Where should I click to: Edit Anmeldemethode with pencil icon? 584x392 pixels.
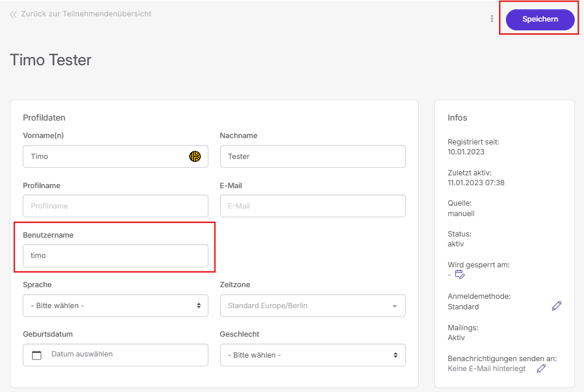click(x=557, y=306)
